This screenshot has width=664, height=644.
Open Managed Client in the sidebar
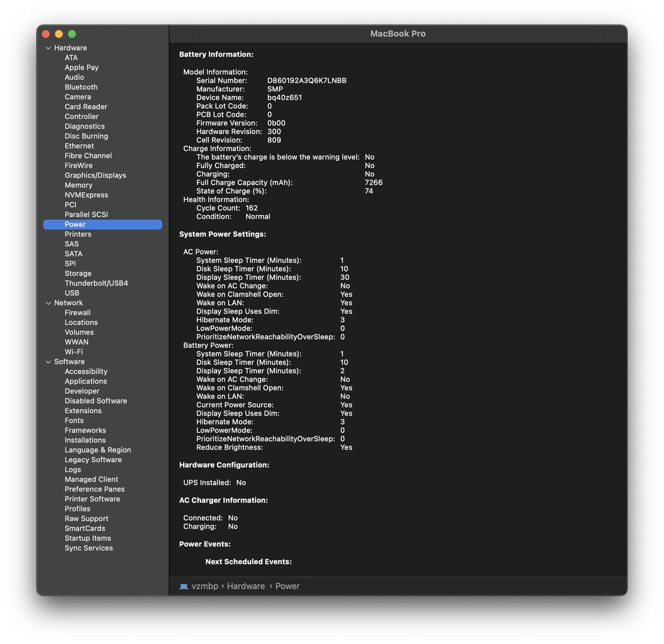pyautogui.click(x=91, y=479)
